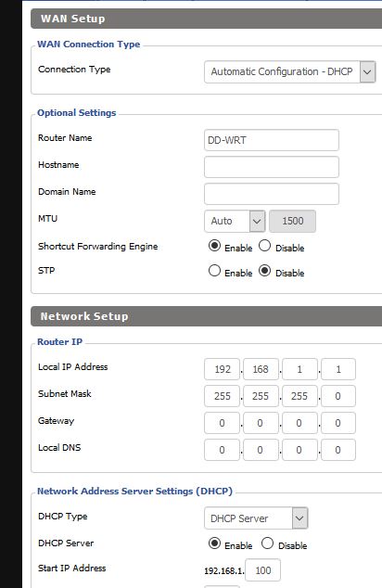Click Subnet Mask second octet field
The height and width of the screenshot is (588, 382).
point(261,396)
